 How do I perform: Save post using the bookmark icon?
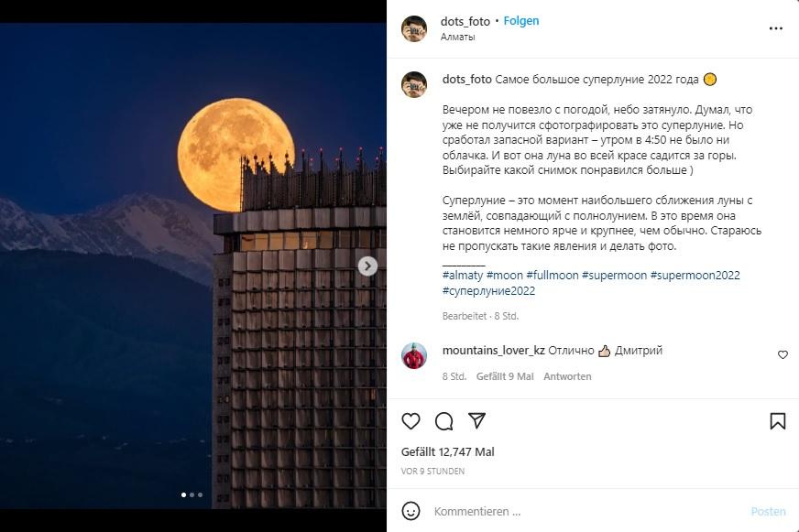777,421
